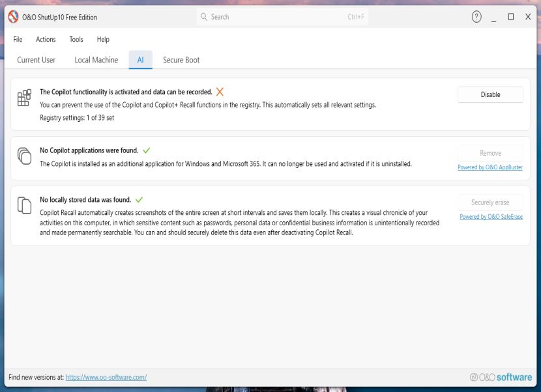The image size is (541, 392).
Task: Click the O&O ShutUp10 app logo icon
Action: [13, 17]
